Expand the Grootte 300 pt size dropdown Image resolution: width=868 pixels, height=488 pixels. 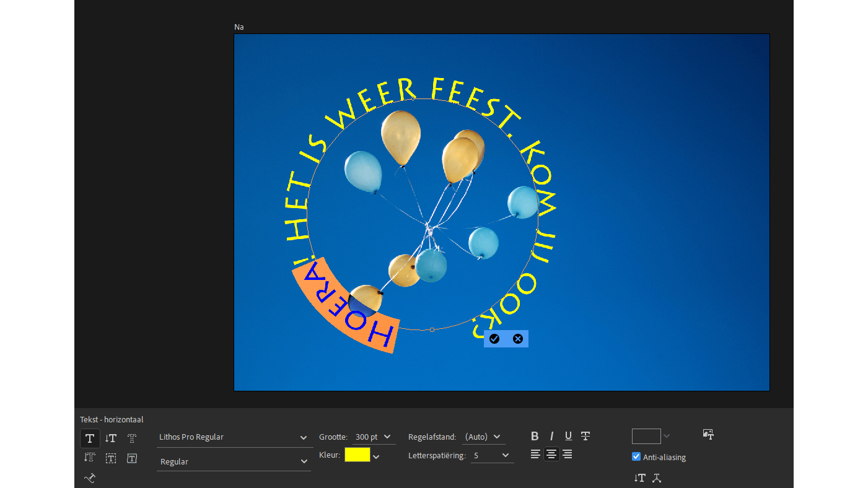pos(387,437)
